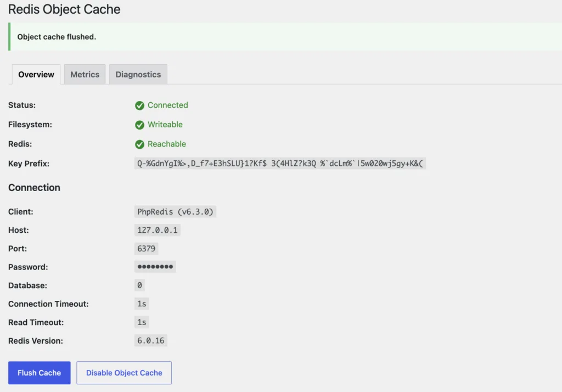Click the Database: label
The image size is (562, 392).
point(27,285)
